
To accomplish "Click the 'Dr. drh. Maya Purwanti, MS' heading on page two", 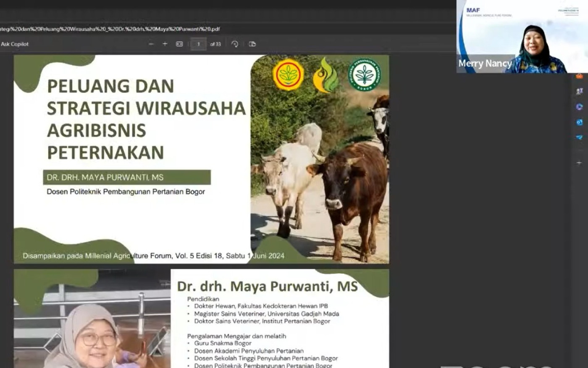I will [267, 286].
